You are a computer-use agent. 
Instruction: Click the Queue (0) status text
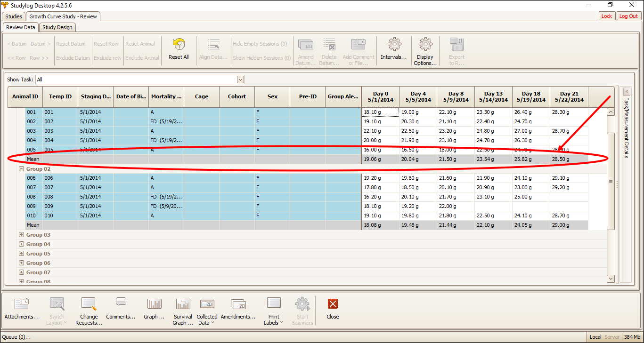[16, 337]
